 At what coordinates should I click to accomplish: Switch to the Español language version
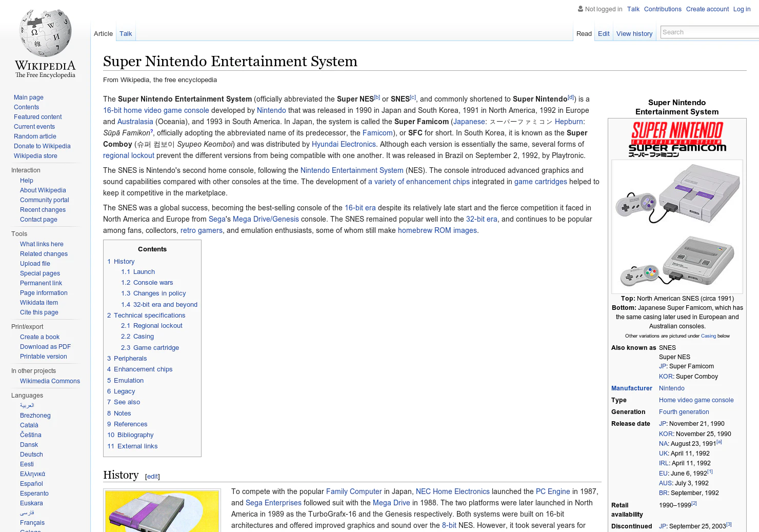(31, 484)
